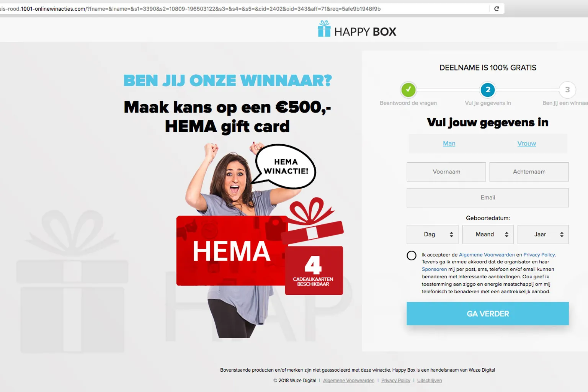Click the red HEMA gift card image
Viewport: 588px width, 392px height.
(232, 250)
